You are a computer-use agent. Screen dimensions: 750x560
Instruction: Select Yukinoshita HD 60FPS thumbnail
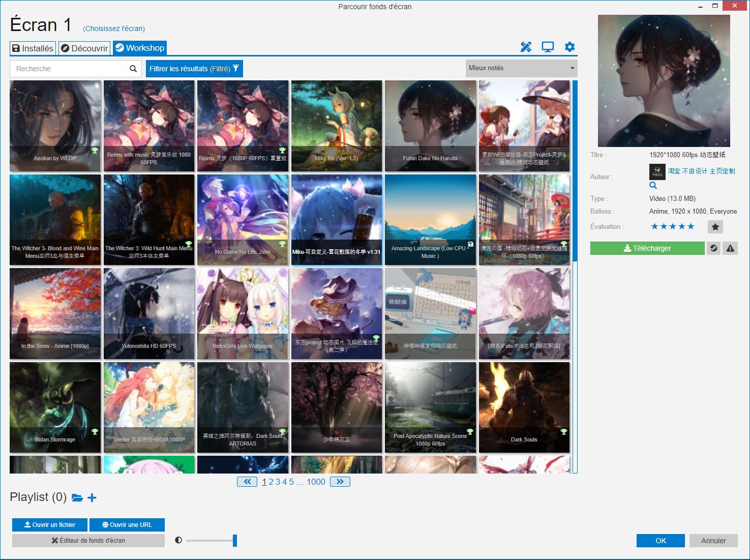(x=149, y=314)
